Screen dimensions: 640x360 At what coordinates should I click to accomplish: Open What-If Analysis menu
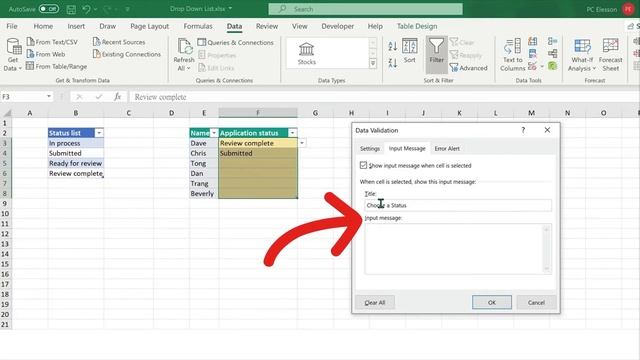pos(582,55)
